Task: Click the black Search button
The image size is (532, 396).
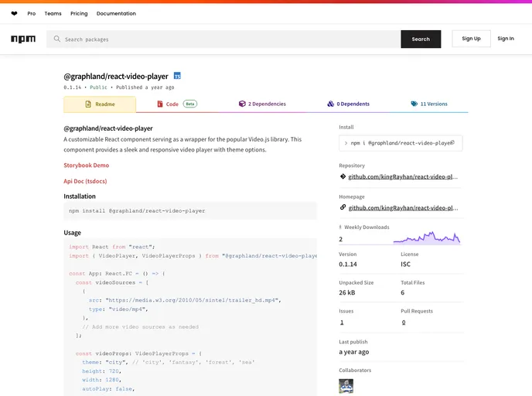Action: (421, 39)
